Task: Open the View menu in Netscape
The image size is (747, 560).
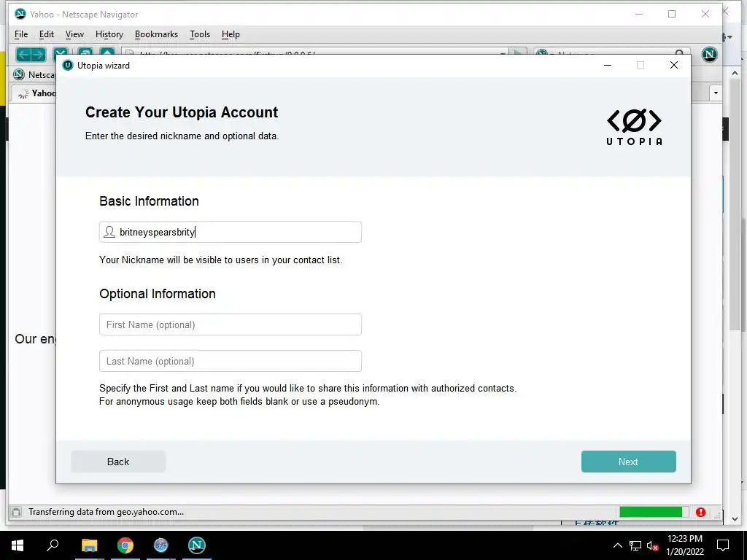Action: click(x=74, y=34)
